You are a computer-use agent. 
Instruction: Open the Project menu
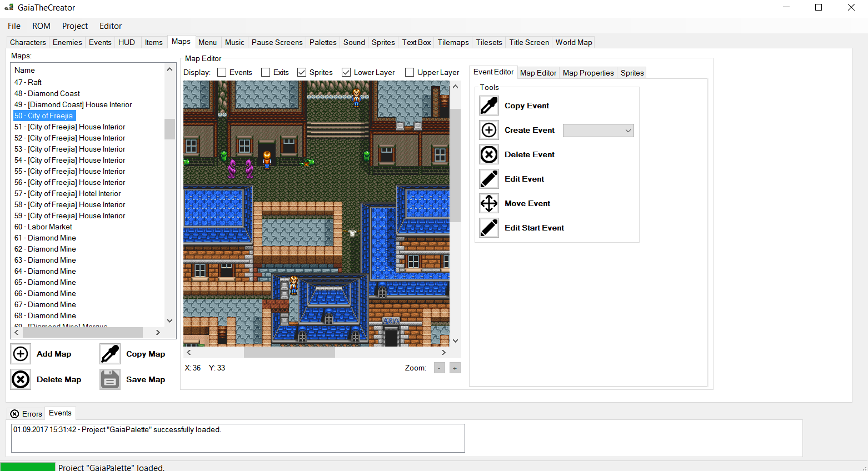74,26
